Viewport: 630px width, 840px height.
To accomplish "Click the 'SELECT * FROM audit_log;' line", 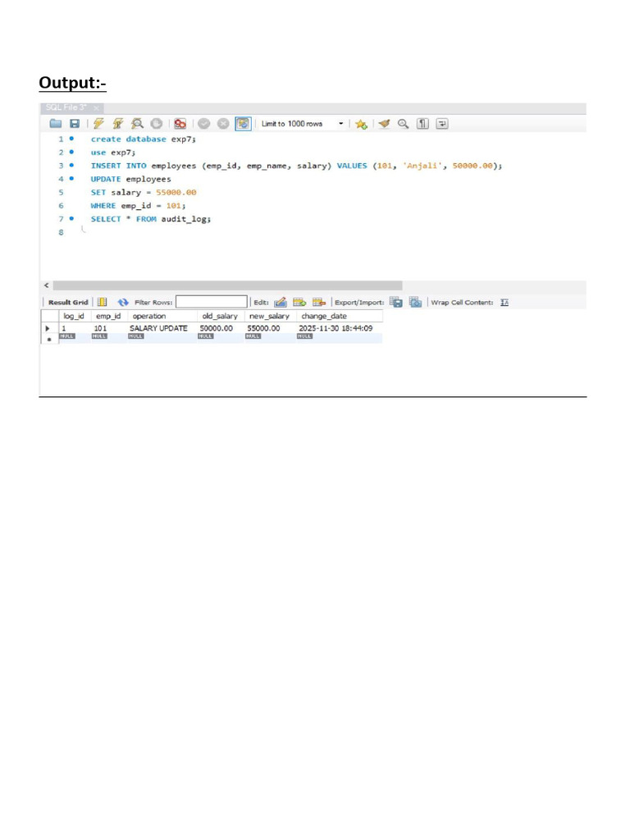I will (x=151, y=219).
